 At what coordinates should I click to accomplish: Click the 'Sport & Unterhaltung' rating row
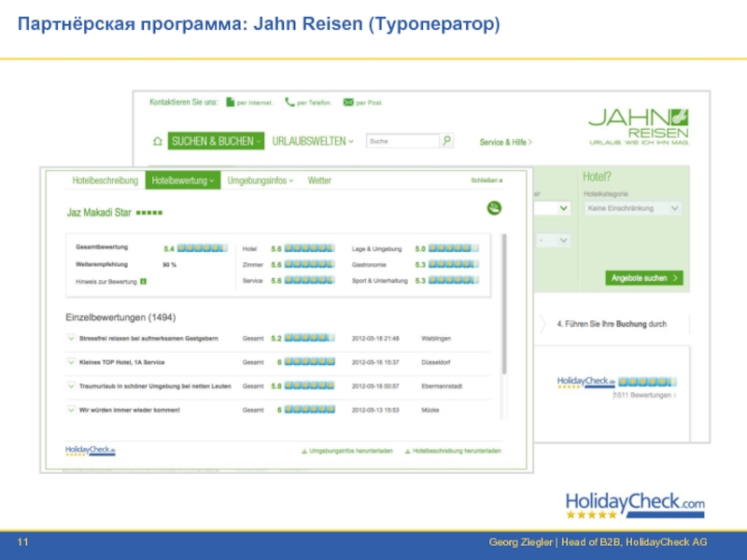pos(416,281)
